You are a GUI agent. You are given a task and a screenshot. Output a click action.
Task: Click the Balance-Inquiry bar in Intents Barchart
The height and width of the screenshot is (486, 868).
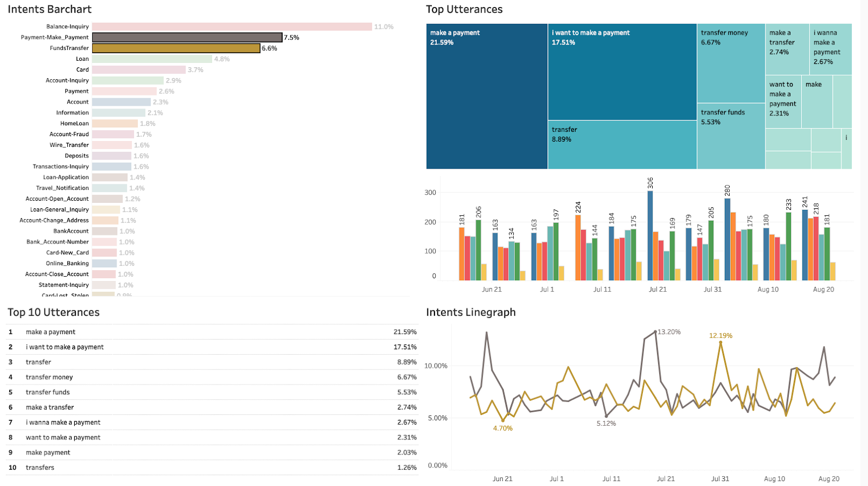pyautogui.click(x=232, y=27)
